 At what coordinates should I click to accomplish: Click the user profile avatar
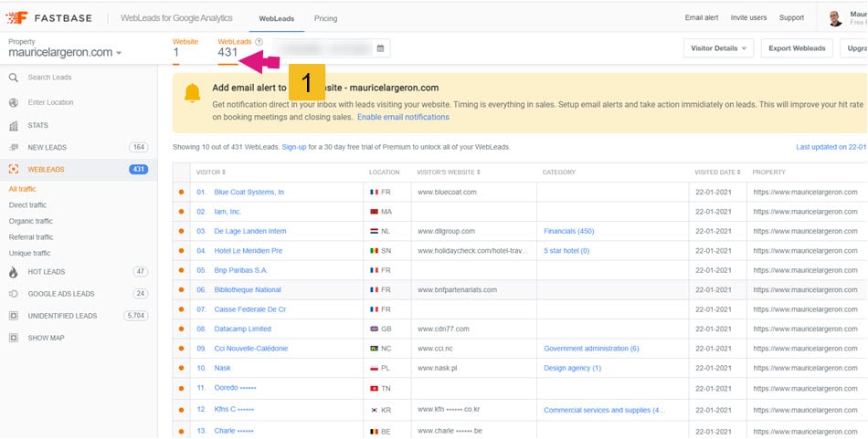coord(835,18)
